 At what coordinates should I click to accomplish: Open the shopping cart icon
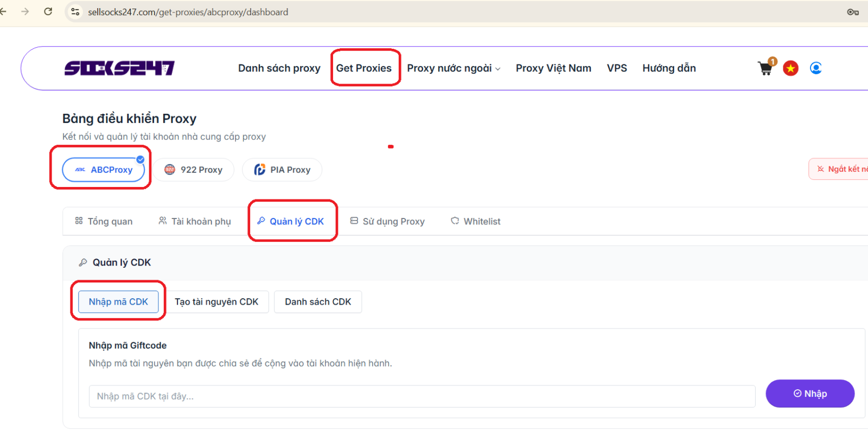pyautogui.click(x=765, y=69)
